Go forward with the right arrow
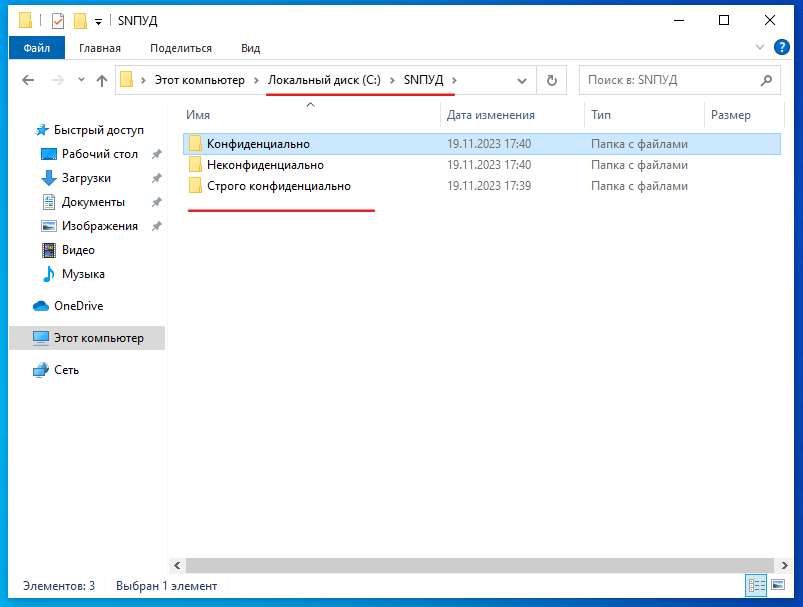803x607 pixels. click(x=57, y=80)
